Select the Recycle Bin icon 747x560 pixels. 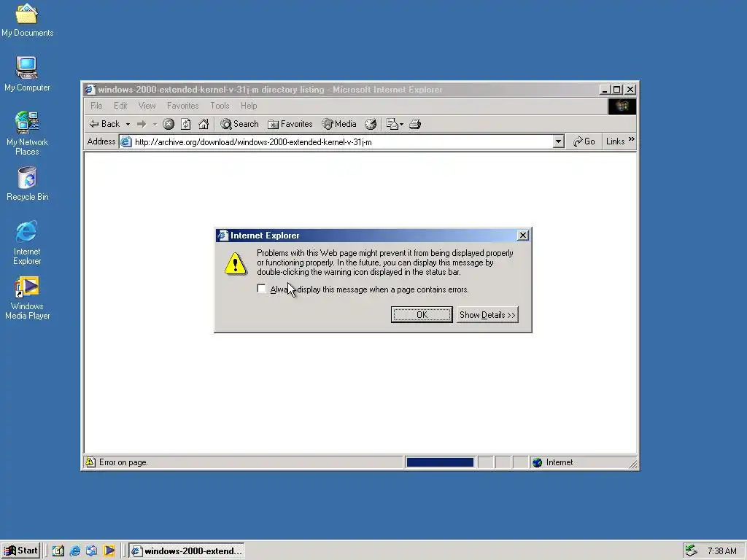(x=27, y=183)
